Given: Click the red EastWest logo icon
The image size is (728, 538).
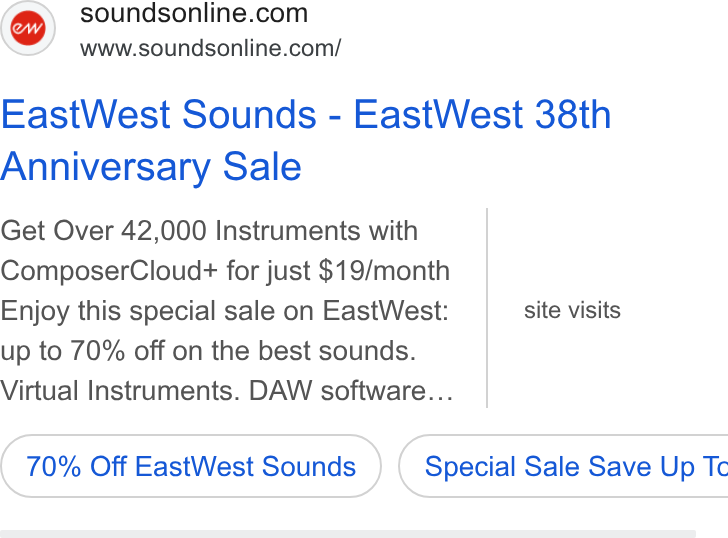Looking at the screenshot, I should (28, 28).
